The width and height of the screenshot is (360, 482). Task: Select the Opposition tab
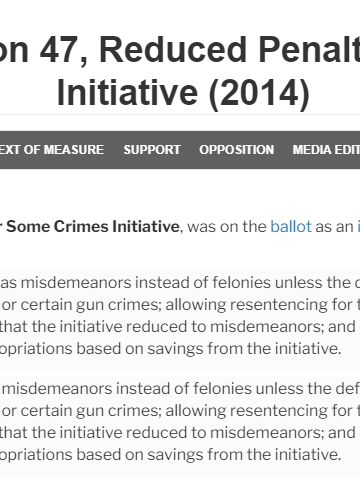pos(237,150)
